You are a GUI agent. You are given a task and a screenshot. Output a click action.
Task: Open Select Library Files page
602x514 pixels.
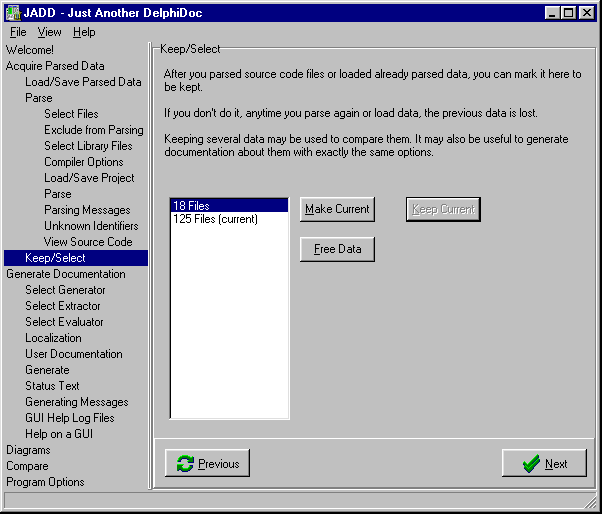point(88,146)
